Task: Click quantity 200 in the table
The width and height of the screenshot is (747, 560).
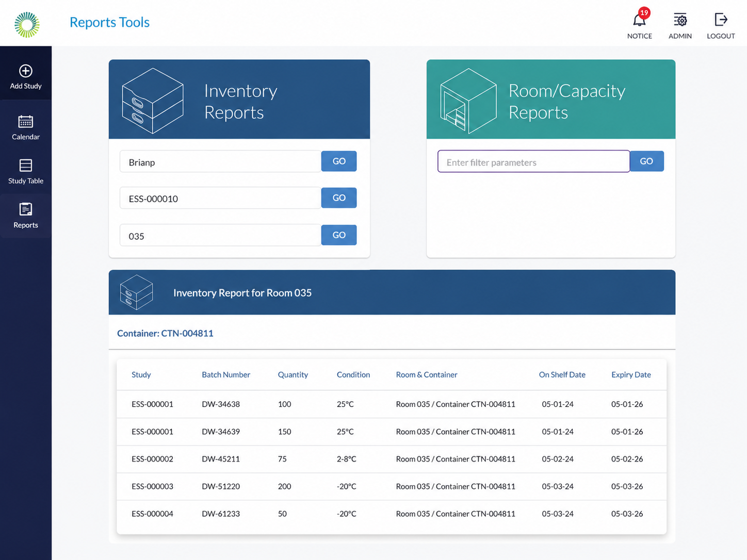Action: (285, 486)
